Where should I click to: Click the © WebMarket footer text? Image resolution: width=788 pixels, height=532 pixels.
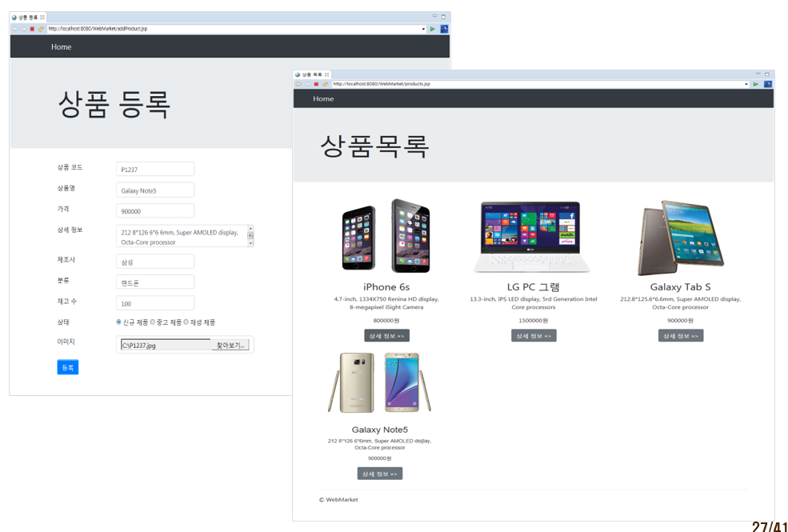(338, 500)
